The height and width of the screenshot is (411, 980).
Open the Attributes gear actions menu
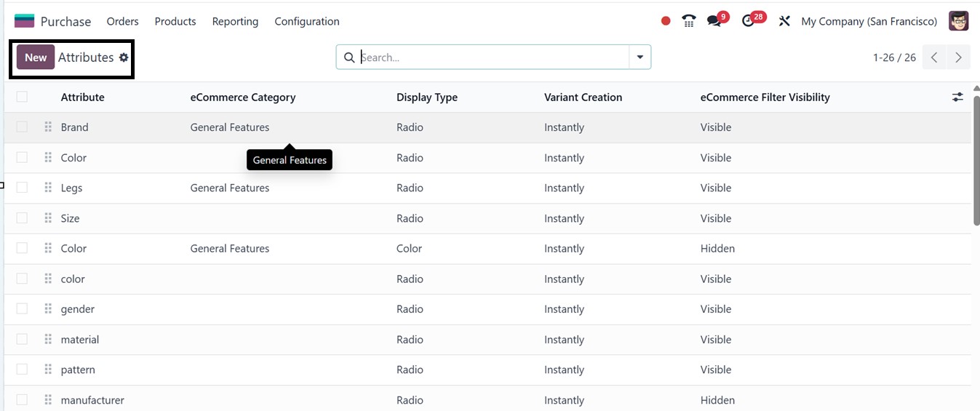124,57
